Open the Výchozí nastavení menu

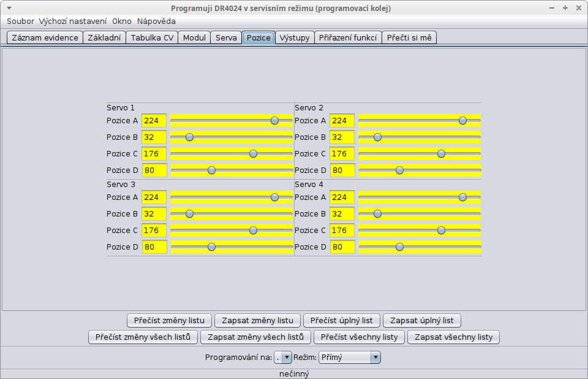73,21
